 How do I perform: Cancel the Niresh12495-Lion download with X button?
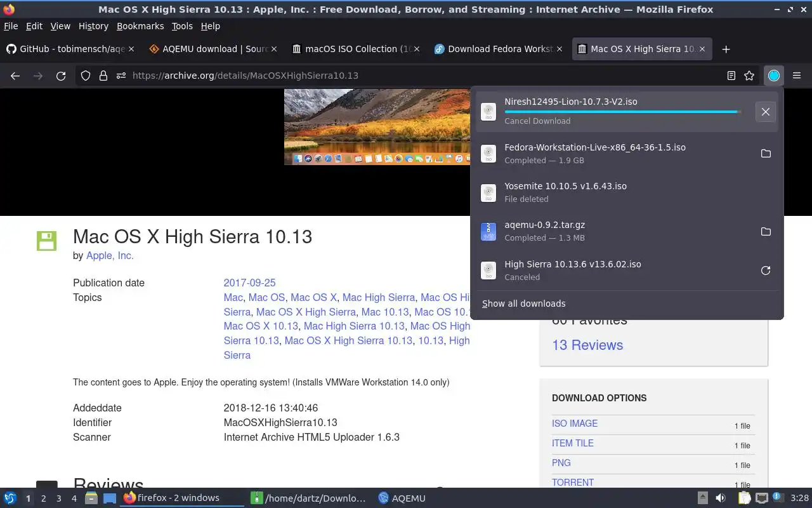(766, 112)
